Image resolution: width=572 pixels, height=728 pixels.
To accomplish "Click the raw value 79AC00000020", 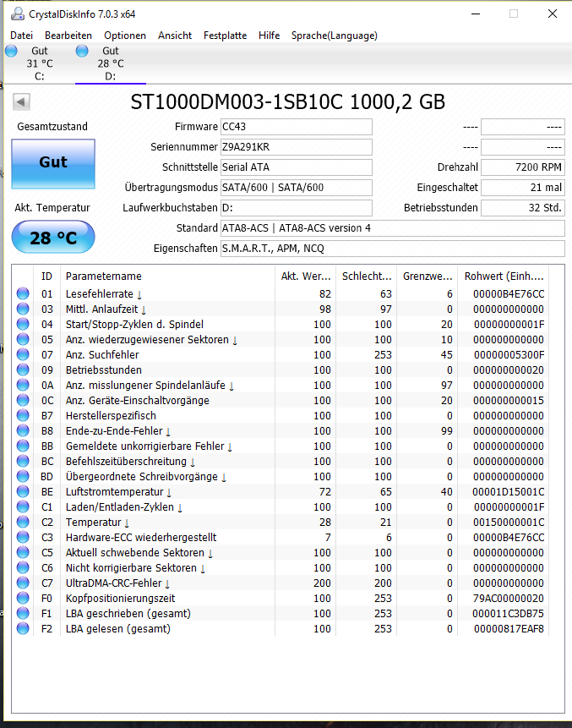I will [x=509, y=599].
